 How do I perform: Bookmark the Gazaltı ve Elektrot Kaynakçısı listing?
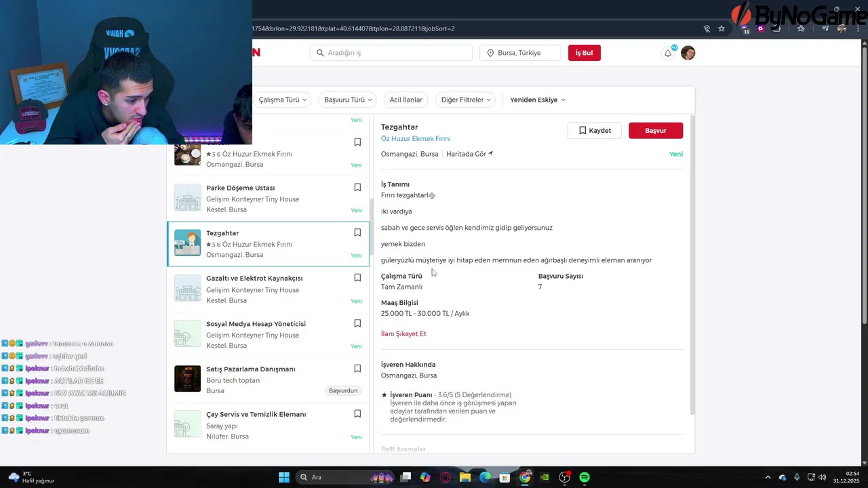(x=357, y=278)
